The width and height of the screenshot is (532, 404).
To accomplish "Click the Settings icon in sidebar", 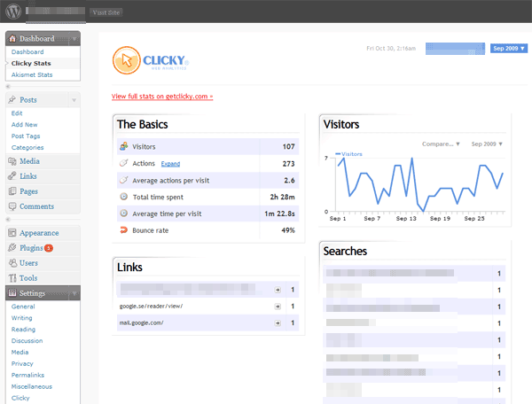I will 12,293.
